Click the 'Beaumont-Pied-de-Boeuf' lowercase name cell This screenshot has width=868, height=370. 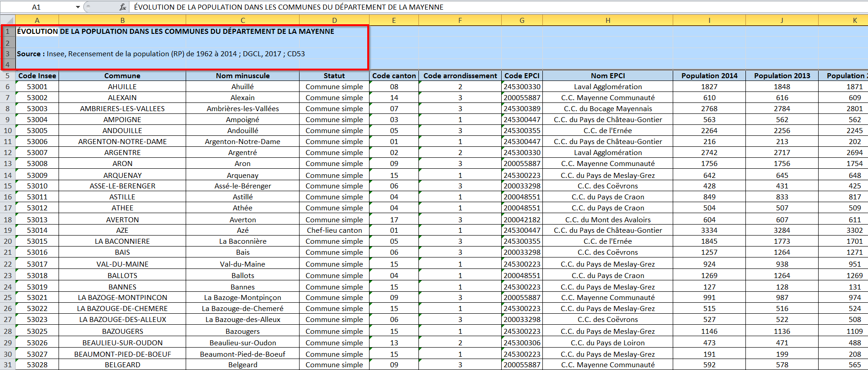(x=242, y=354)
